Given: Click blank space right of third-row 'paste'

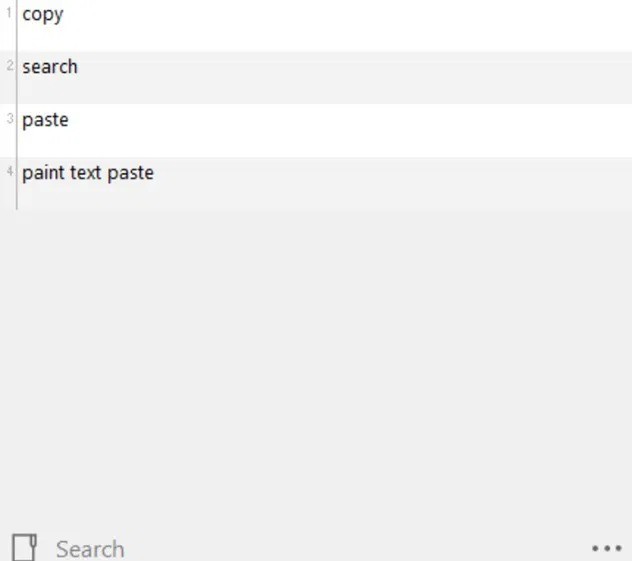Looking at the screenshot, I should (350, 128).
